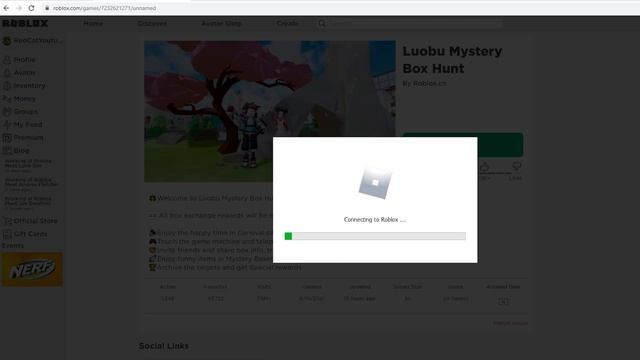The image size is (640, 360).
Task: Click the Groups sidebar icon
Action: coord(7,111)
